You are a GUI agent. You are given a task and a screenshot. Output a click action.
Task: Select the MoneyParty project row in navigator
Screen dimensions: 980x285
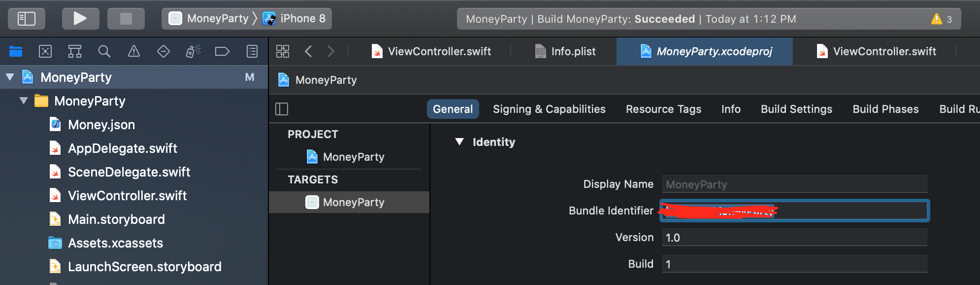point(134,77)
